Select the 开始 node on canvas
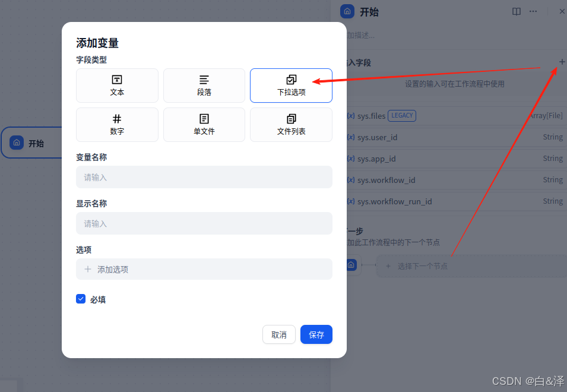 point(33,143)
